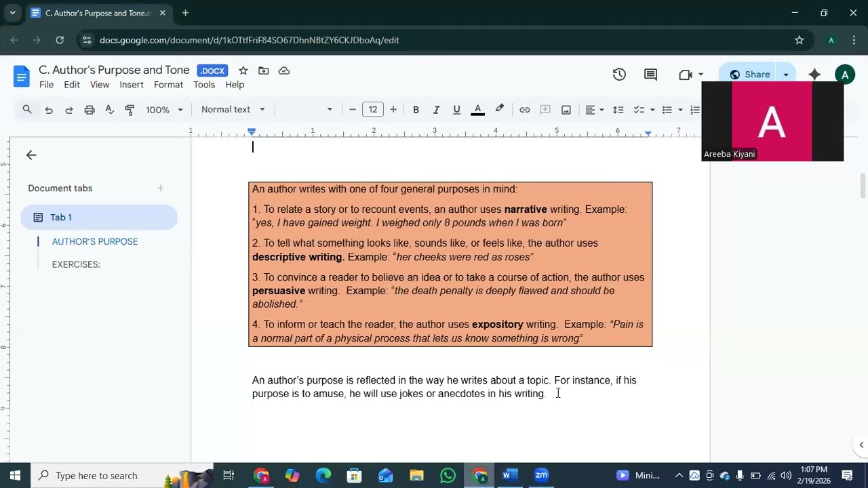This screenshot has width=868, height=488.
Task: Undo the last edit
Action: tap(49, 110)
